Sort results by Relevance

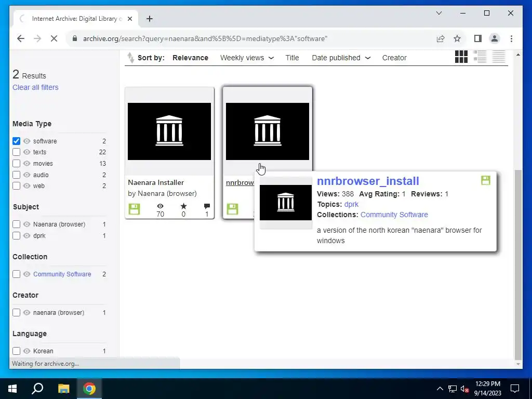(190, 58)
